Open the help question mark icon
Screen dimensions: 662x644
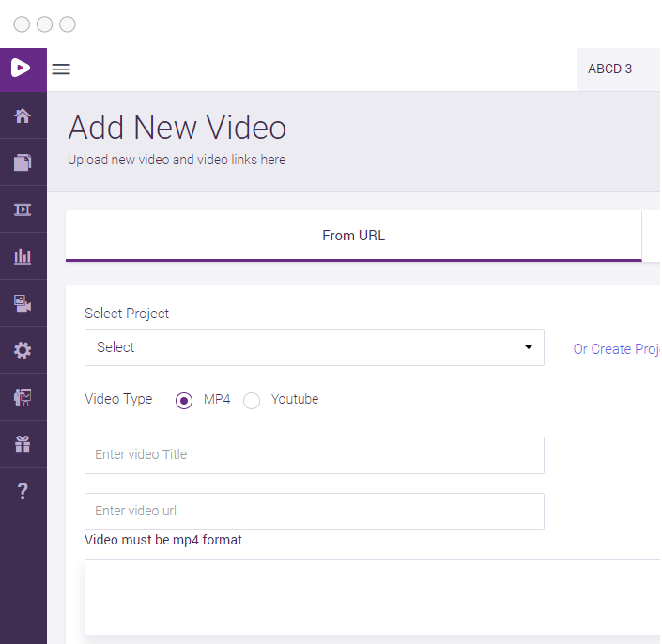23,491
